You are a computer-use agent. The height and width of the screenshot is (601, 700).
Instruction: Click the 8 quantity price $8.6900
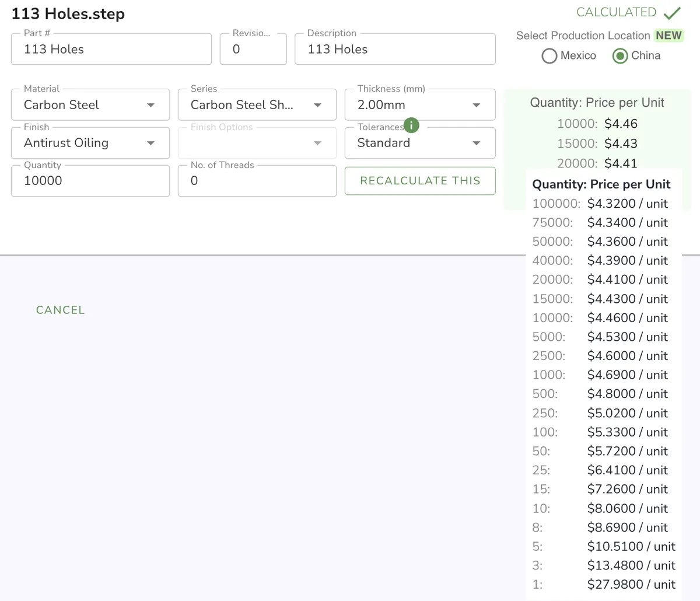[x=628, y=527]
